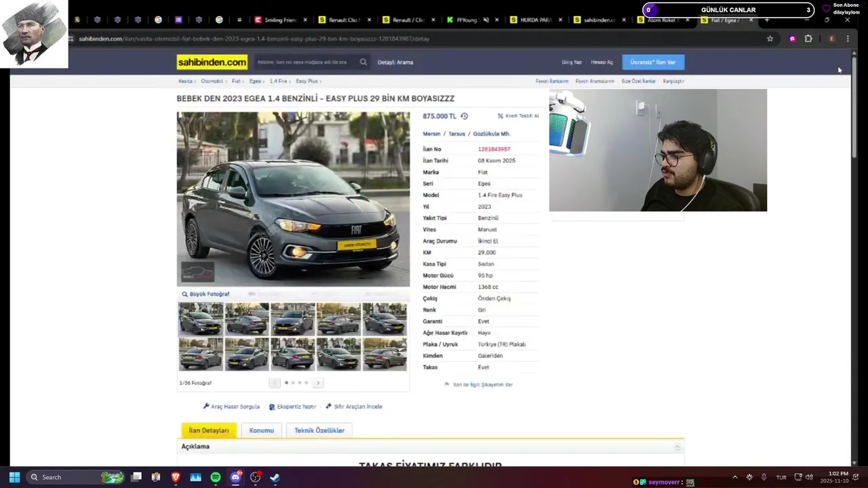868x488 pixels.
Task: Click the Büyük Fotoğraf magnifier icon
Action: click(x=184, y=294)
